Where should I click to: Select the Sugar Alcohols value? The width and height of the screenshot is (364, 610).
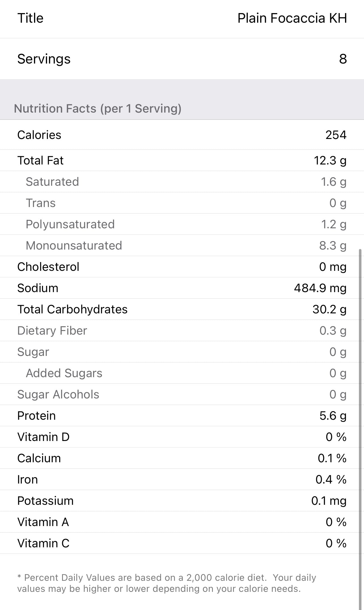338,394
